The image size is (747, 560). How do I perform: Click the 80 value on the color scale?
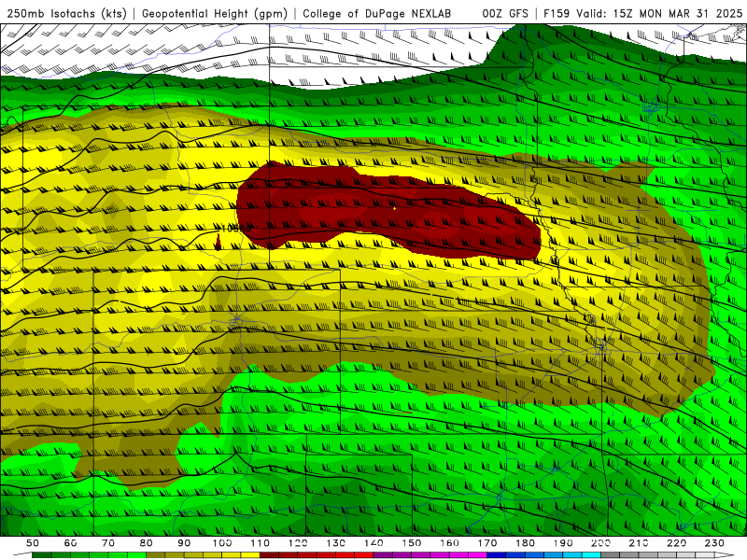[x=147, y=543]
